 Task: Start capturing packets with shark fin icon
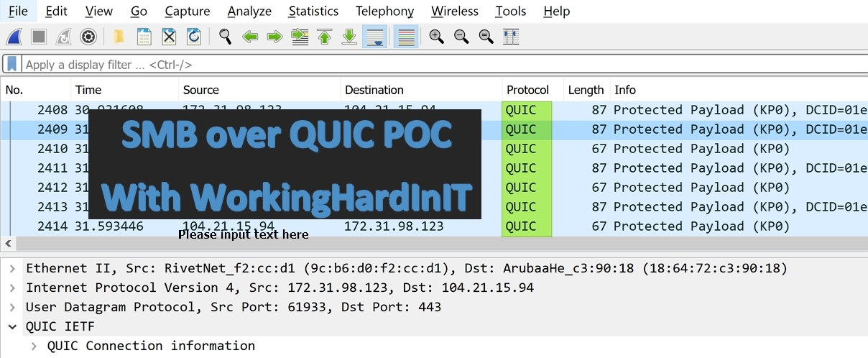pyautogui.click(x=14, y=37)
